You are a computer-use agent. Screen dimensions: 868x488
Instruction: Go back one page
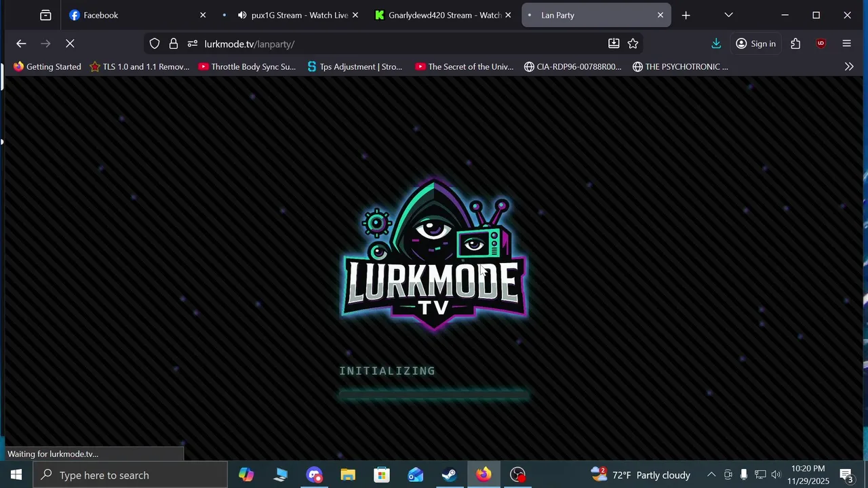tap(21, 43)
